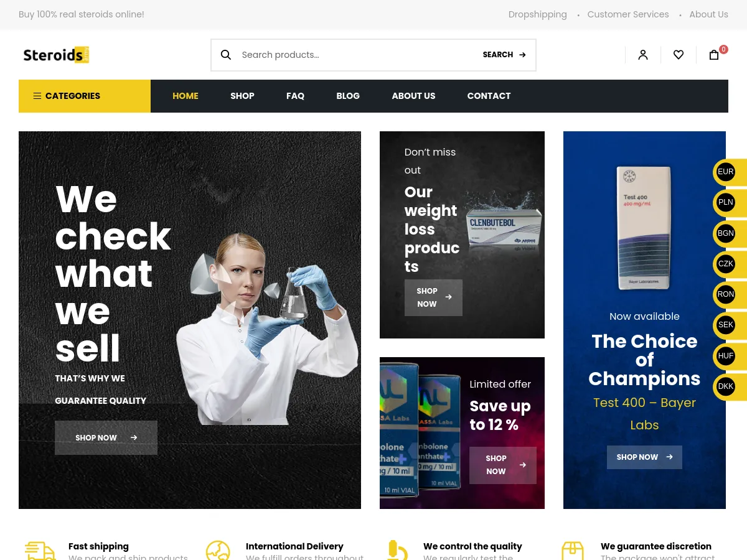Click the Steroids site logo

56,55
